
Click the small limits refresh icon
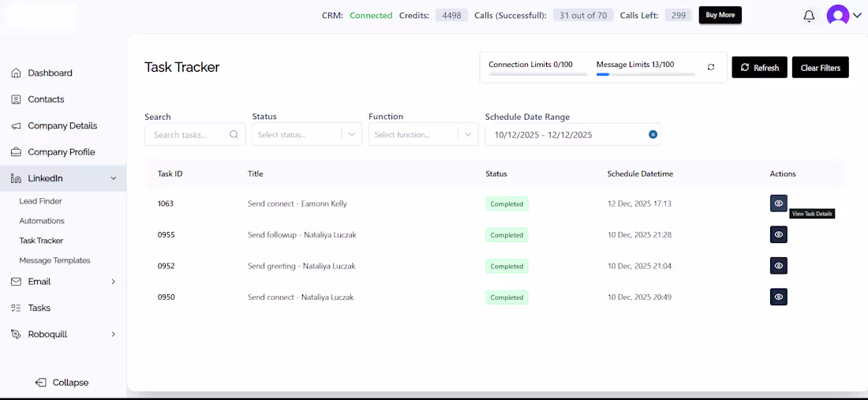pyautogui.click(x=711, y=67)
